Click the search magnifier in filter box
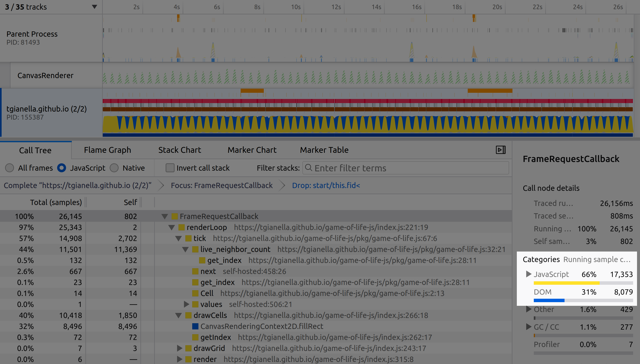 click(309, 168)
